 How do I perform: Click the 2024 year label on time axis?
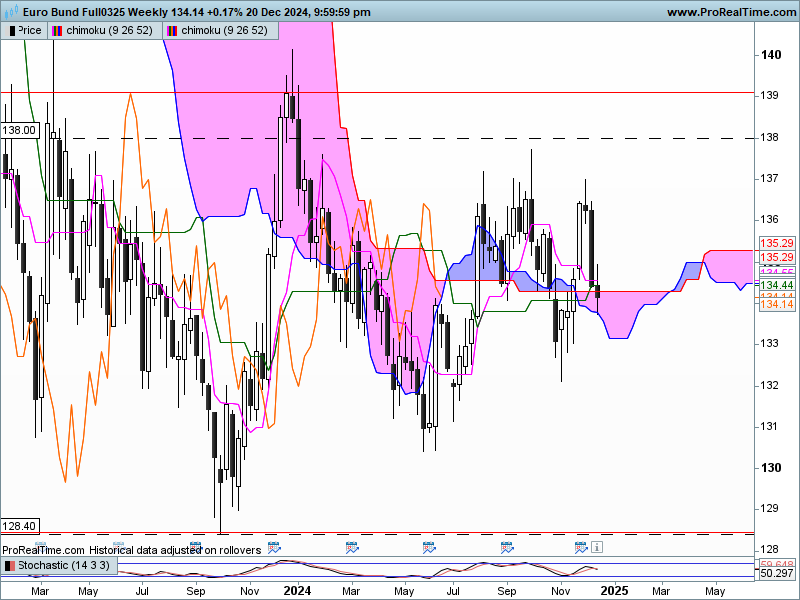click(x=297, y=590)
